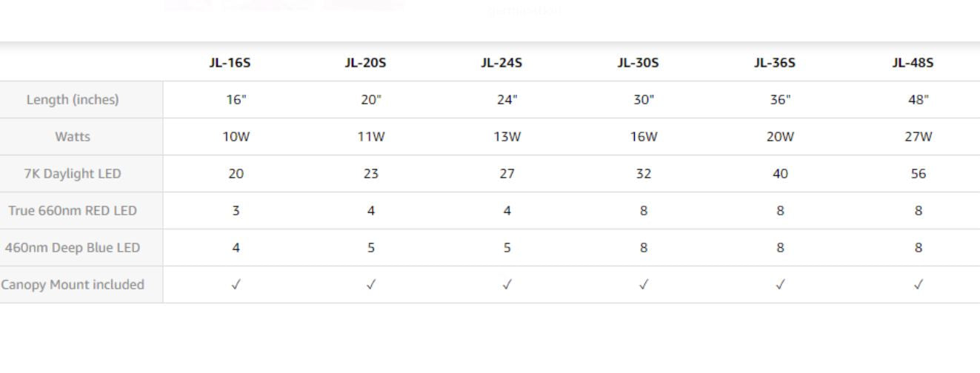Click the checkmark under JL-16S column
The height and width of the screenshot is (373, 980).
(236, 285)
